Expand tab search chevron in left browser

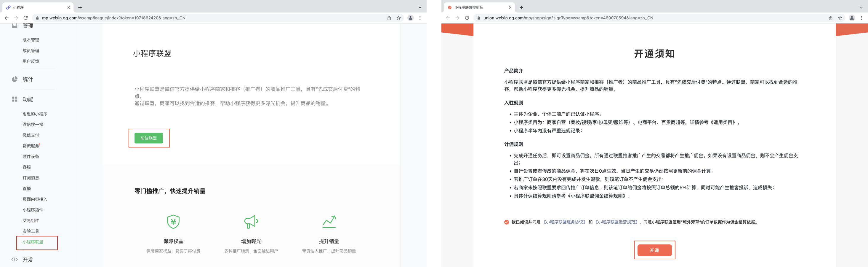(x=420, y=7)
